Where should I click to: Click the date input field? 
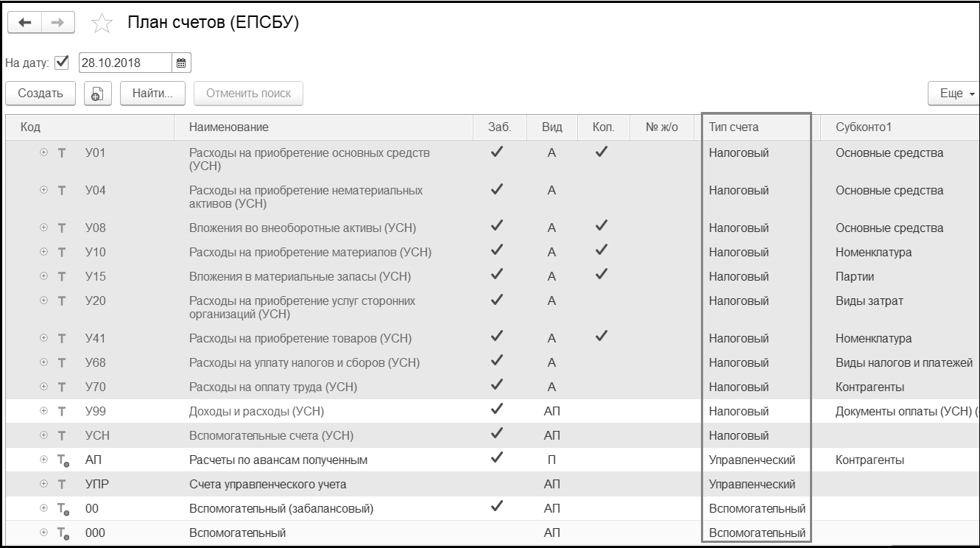[x=124, y=62]
